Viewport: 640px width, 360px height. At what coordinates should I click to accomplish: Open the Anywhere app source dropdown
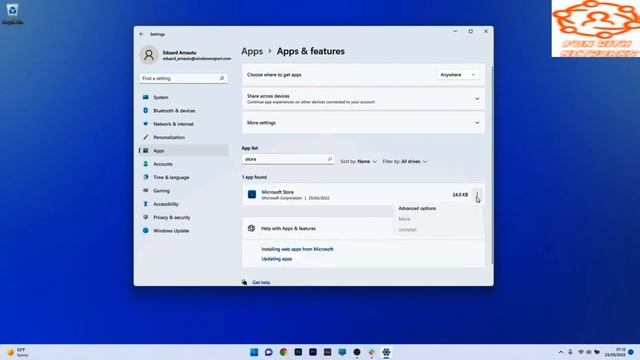point(458,75)
